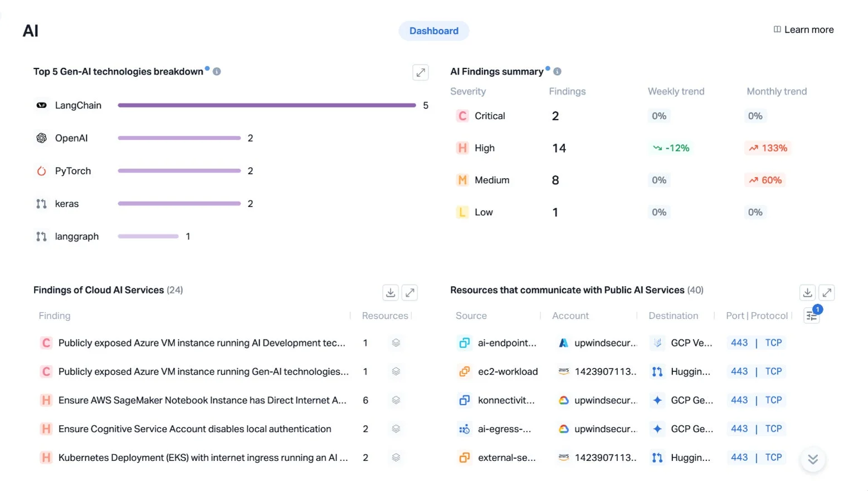Click the High monthly trend 133% badge
The width and height of the screenshot is (868, 491).
coord(768,148)
